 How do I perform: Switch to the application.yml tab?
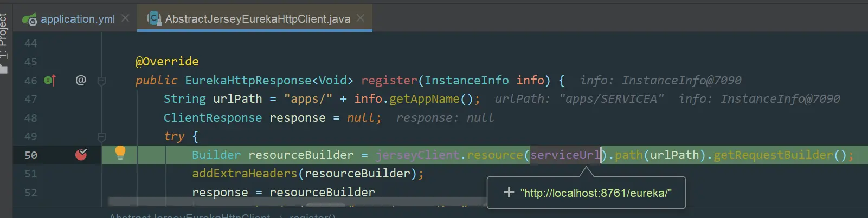click(x=78, y=19)
